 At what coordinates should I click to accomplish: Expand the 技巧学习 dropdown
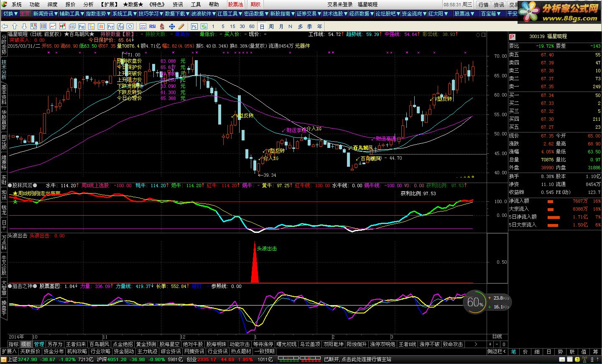[x=150, y=13]
